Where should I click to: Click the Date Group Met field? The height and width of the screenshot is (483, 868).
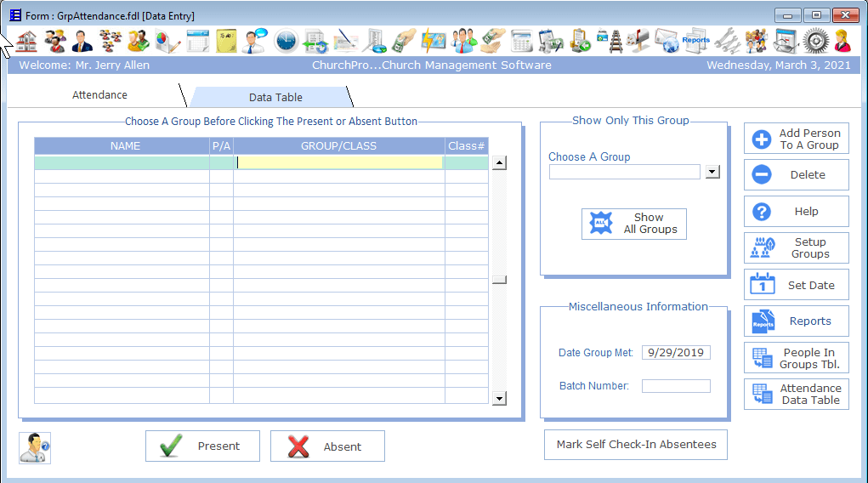click(x=676, y=352)
